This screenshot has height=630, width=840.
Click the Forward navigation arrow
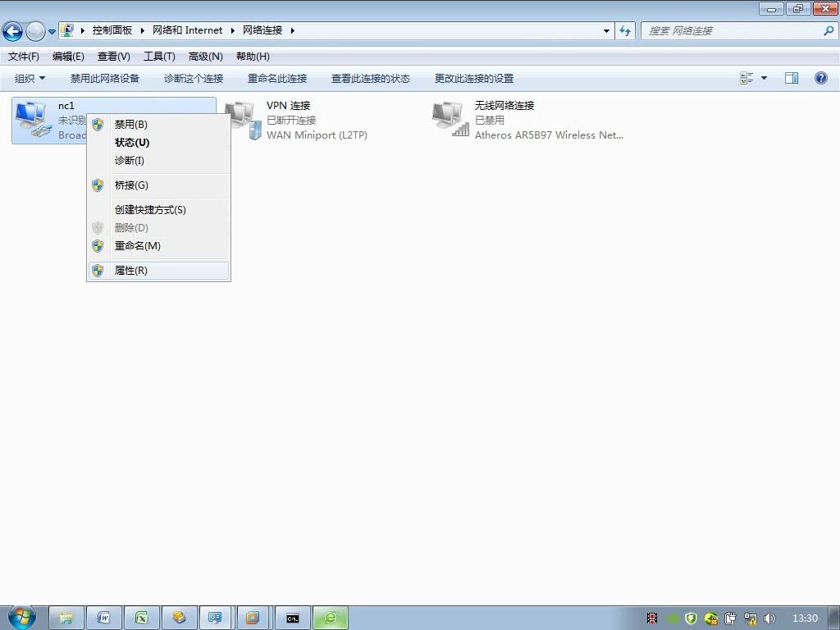pyautogui.click(x=35, y=31)
